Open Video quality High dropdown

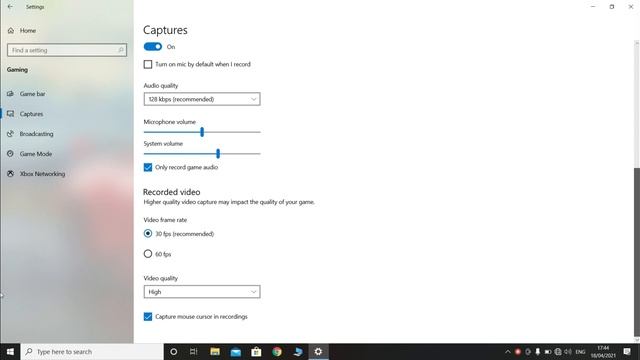202,292
